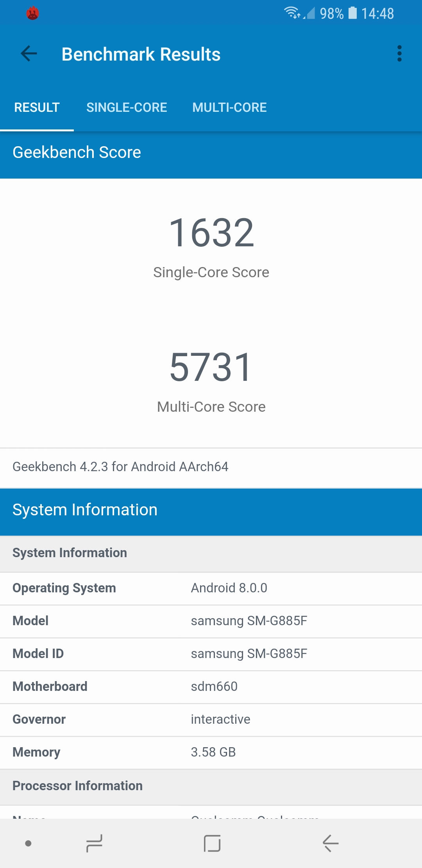Tap samsung SM-G885F in Model ID row
The image size is (422, 868).
[x=249, y=654]
